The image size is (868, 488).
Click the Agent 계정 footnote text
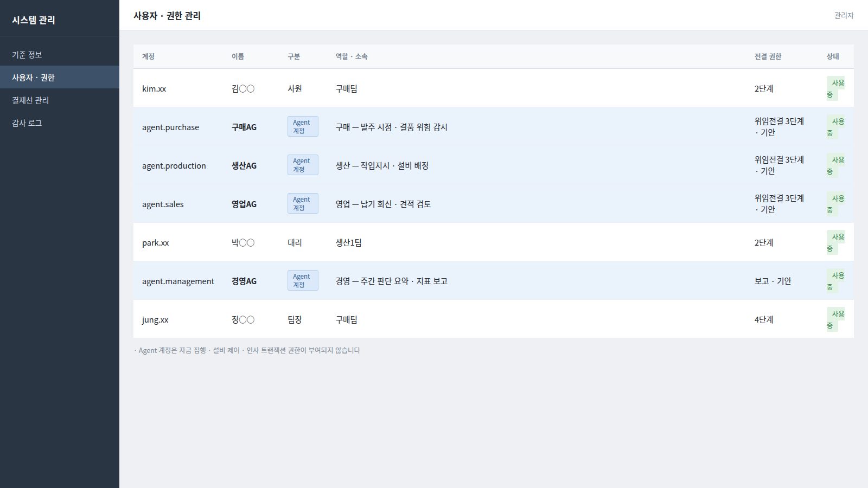(x=247, y=350)
